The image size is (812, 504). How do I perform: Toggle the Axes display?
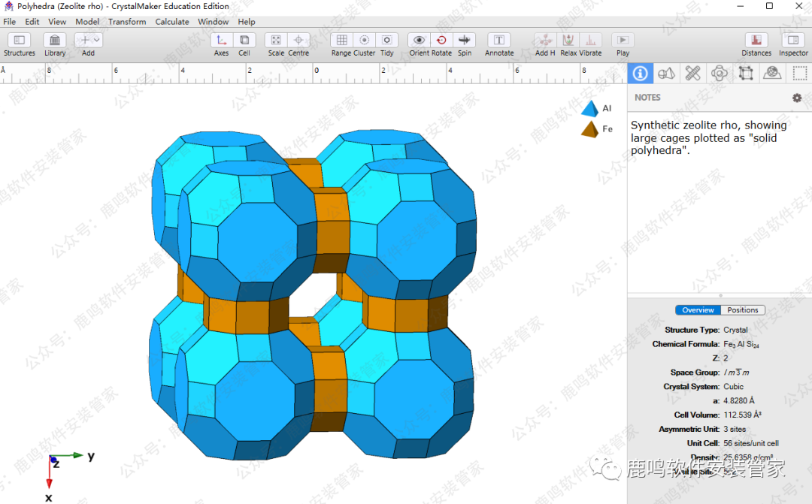pos(221,41)
